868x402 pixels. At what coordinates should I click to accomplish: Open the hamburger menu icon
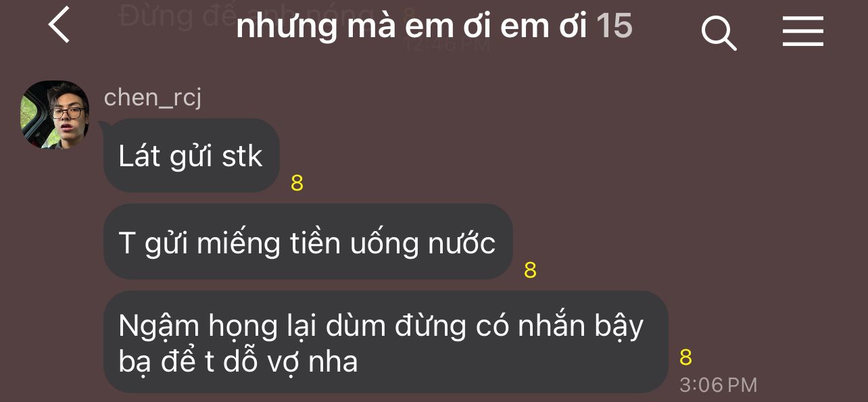pos(802,31)
